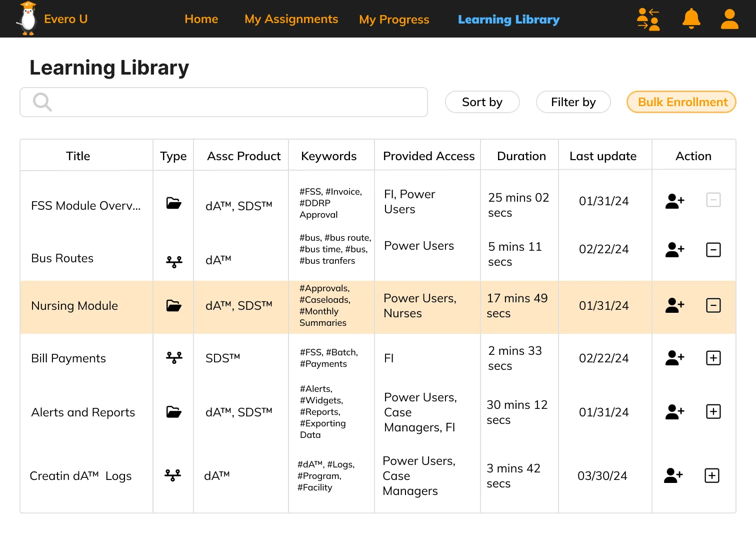The image size is (756, 534).
Task: Click Power Users, Case Managers, FI cell
Action: point(420,412)
